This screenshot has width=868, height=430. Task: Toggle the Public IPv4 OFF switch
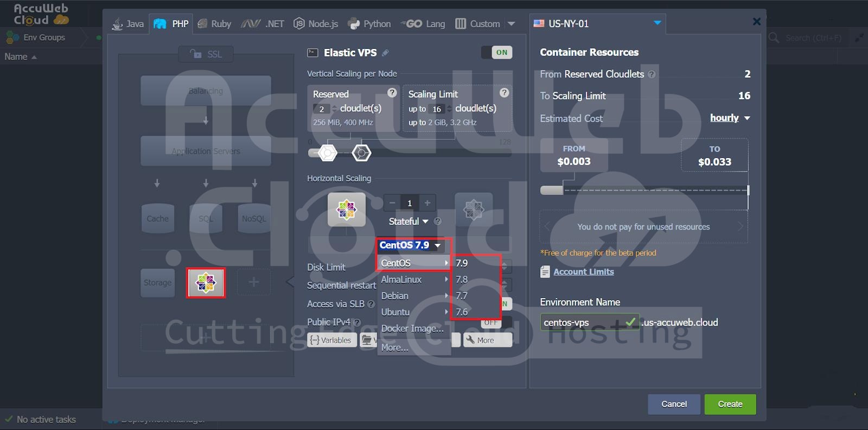(492, 322)
